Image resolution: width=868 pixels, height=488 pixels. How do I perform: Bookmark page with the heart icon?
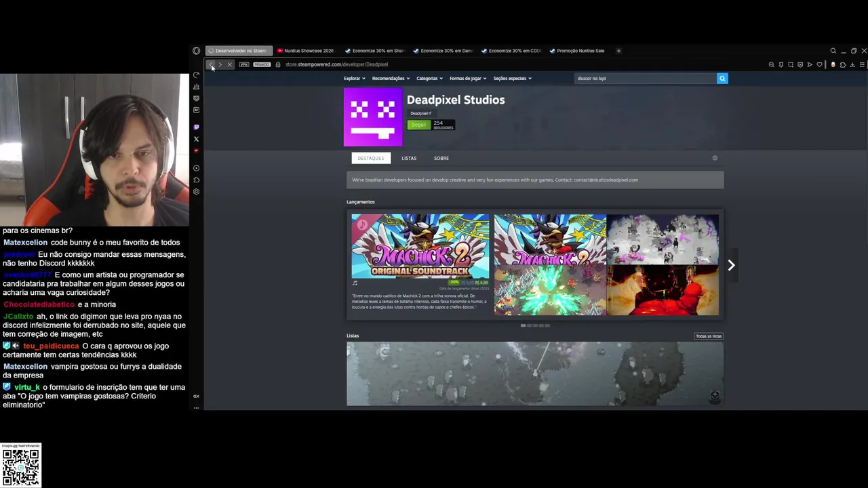tap(819, 64)
